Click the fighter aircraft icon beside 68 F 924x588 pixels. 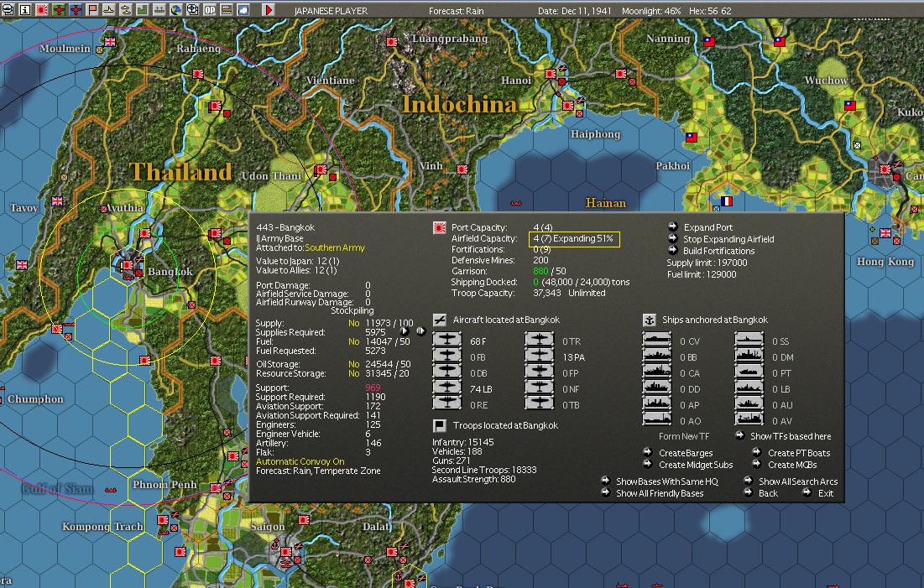[447, 340]
